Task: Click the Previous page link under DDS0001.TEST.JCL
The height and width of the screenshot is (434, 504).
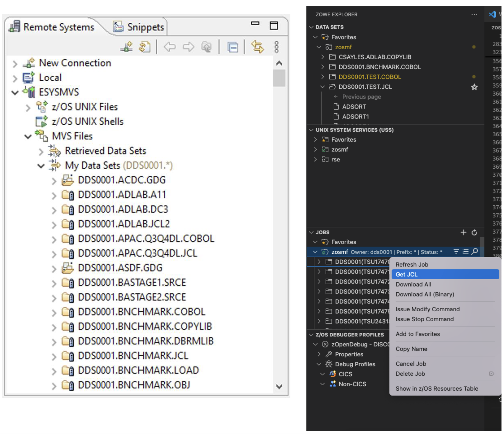Action: 361,97
